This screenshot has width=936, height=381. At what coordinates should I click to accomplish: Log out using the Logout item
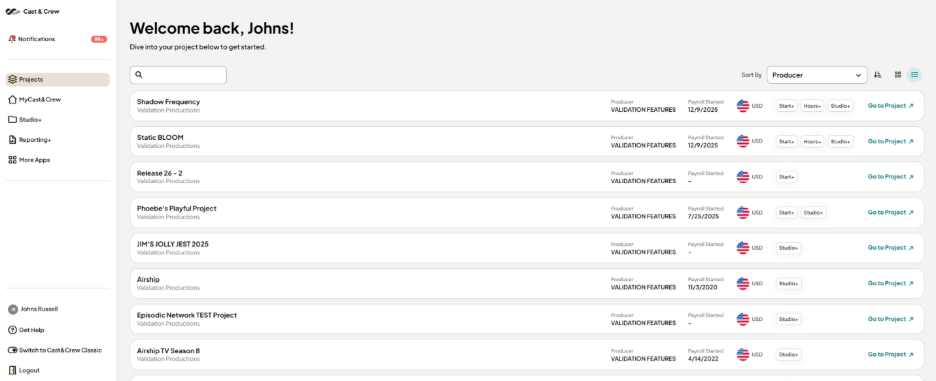tap(24, 370)
